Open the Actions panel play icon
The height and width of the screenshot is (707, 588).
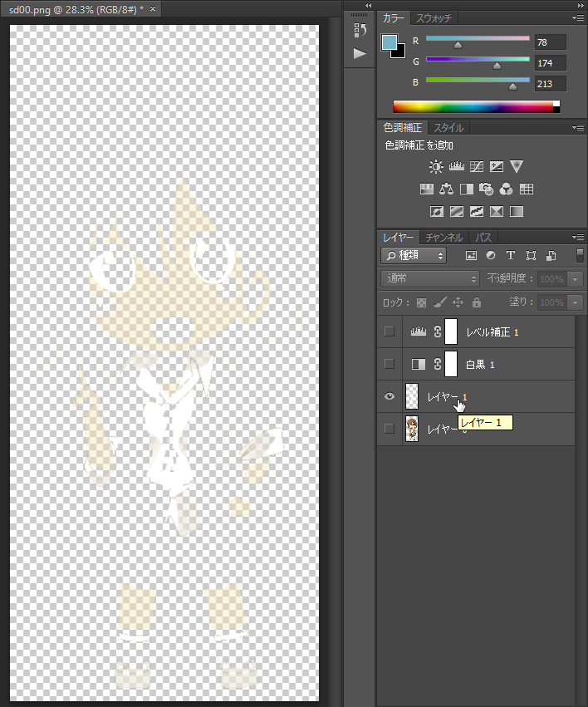pos(360,53)
